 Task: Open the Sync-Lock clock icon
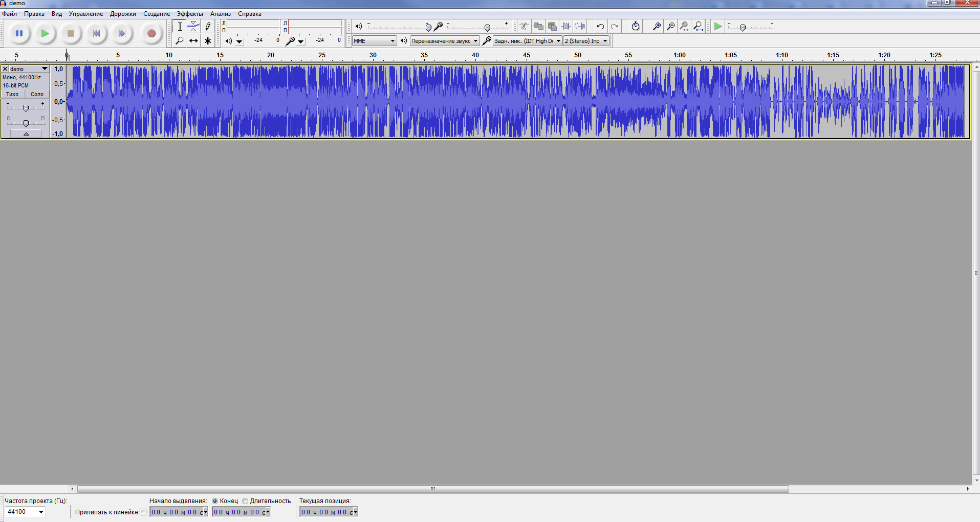tap(636, 27)
